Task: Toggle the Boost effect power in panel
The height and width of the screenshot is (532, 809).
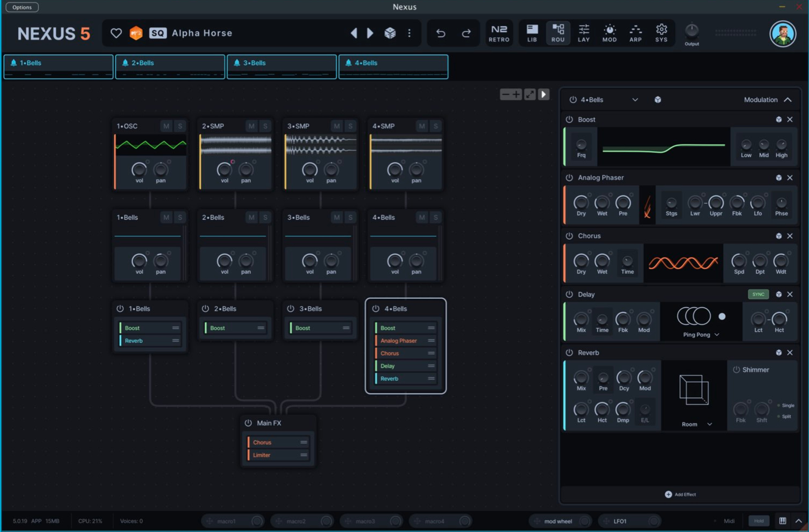Action: tap(569, 119)
